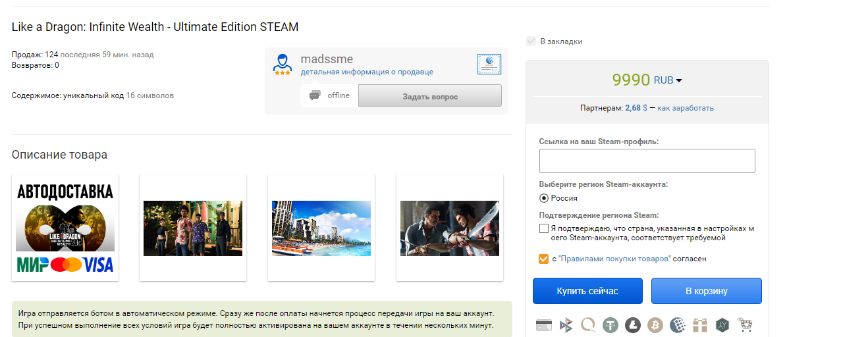Viewport: 868px width, 337px height.
Task: Open the 'как заработать' partner link
Action: (x=685, y=108)
